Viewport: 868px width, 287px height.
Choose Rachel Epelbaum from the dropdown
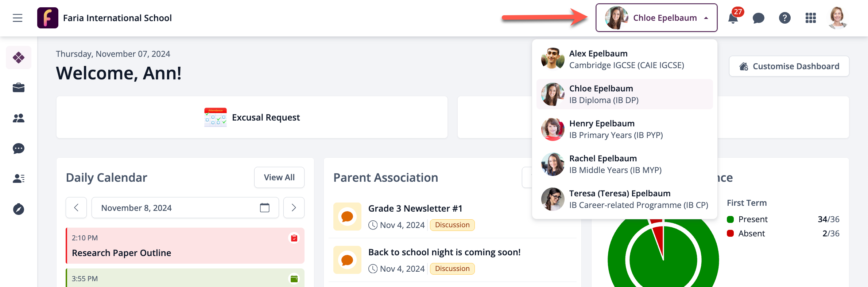coord(624,164)
